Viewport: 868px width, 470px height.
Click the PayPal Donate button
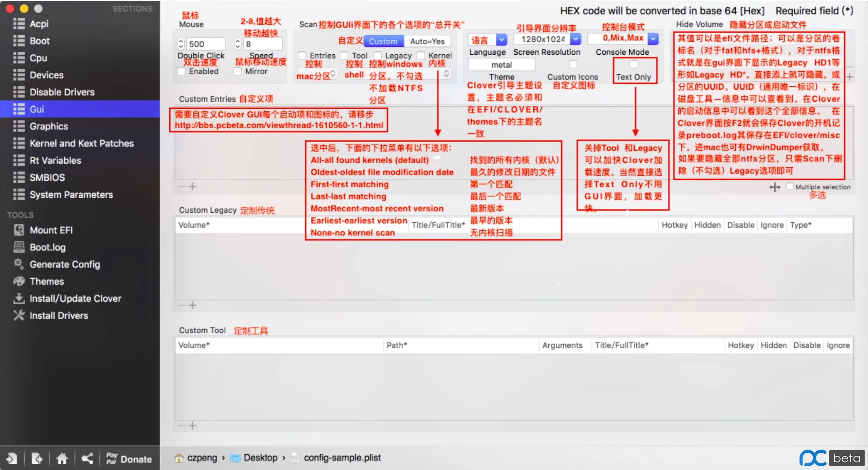pos(129,459)
